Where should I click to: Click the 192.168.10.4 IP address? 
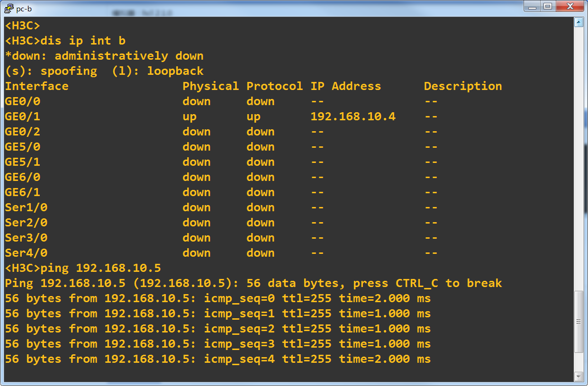pos(353,117)
